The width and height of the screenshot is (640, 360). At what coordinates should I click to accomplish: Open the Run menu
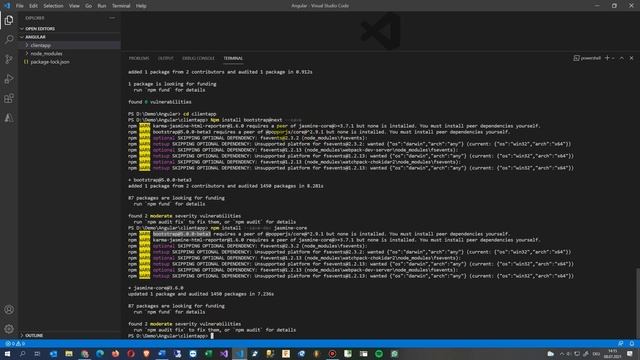[102, 6]
